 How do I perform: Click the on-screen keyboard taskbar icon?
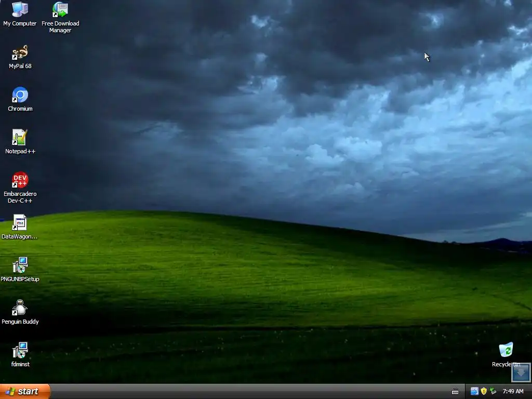pos(455,392)
